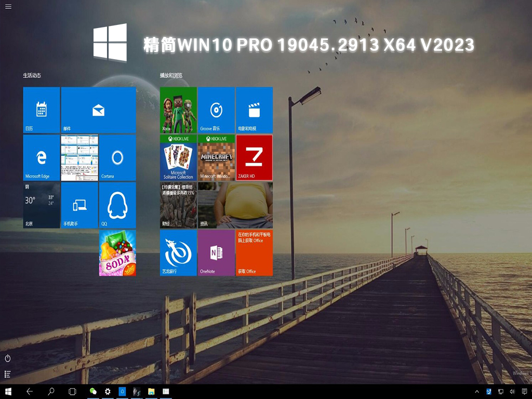Viewport: 532px width, 399px height.
Task: Select the 生活动态 group header
Action: [32, 76]
